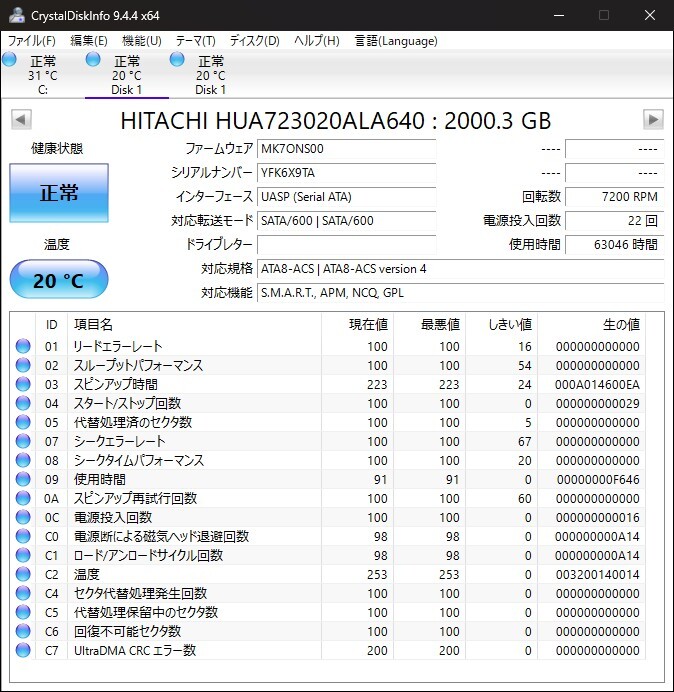Viewport: 674px width, 692px height.
Task: Click the interface field UASP (Serial ATA)
Action: pyautogui.click(x=346, y=196)
